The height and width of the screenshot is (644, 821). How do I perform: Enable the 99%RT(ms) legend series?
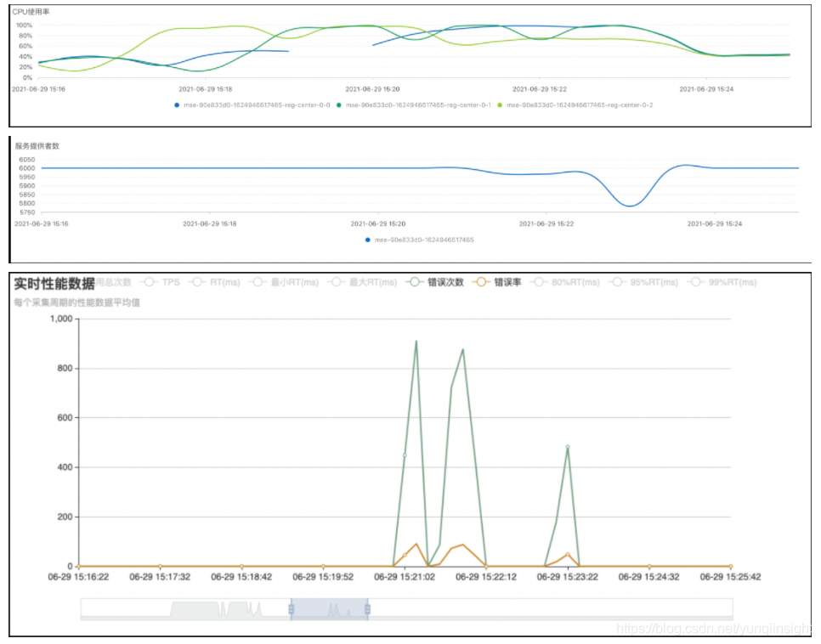tap(722, 282)
